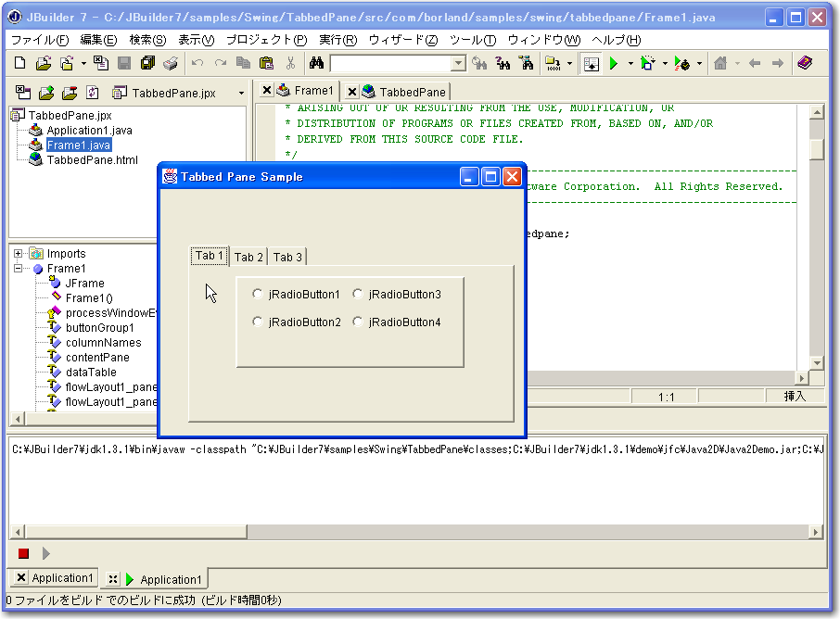This screenshot has width=840, height=619.
Task: Open the TabbedPane.jpx project dropdown
Action: [x=241, y=94]
